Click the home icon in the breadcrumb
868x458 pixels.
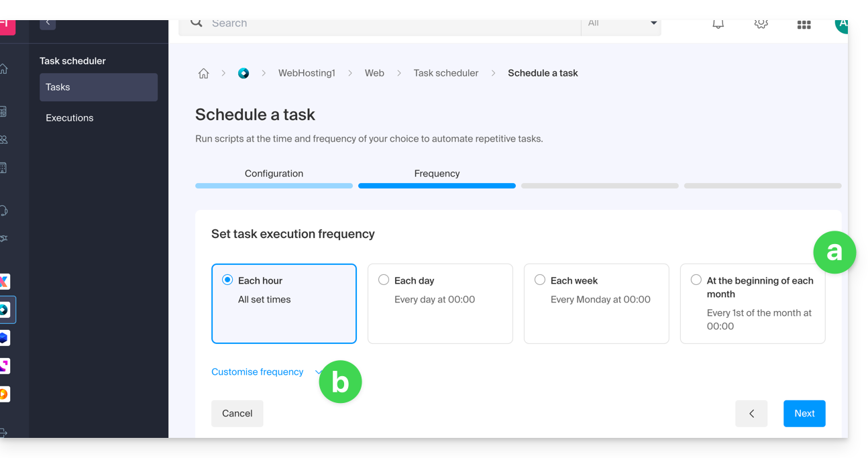203,74
